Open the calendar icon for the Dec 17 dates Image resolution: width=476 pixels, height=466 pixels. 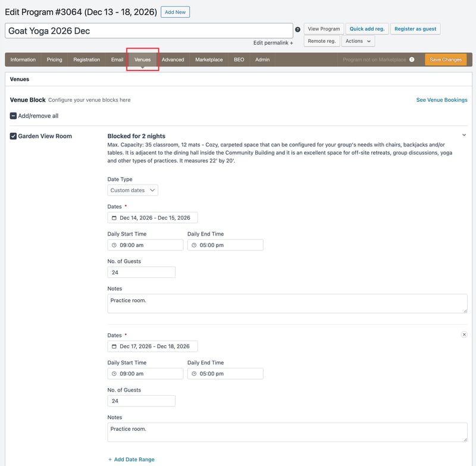114,346
